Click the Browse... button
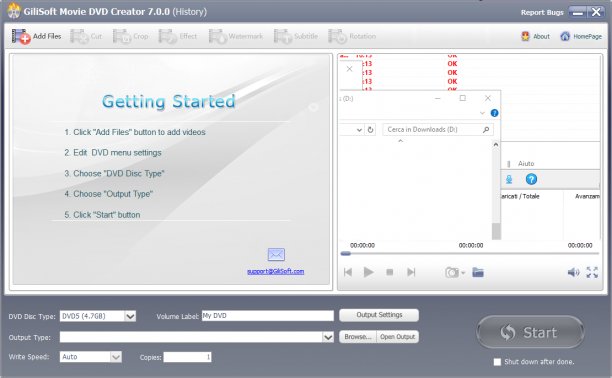 (358, 337)
